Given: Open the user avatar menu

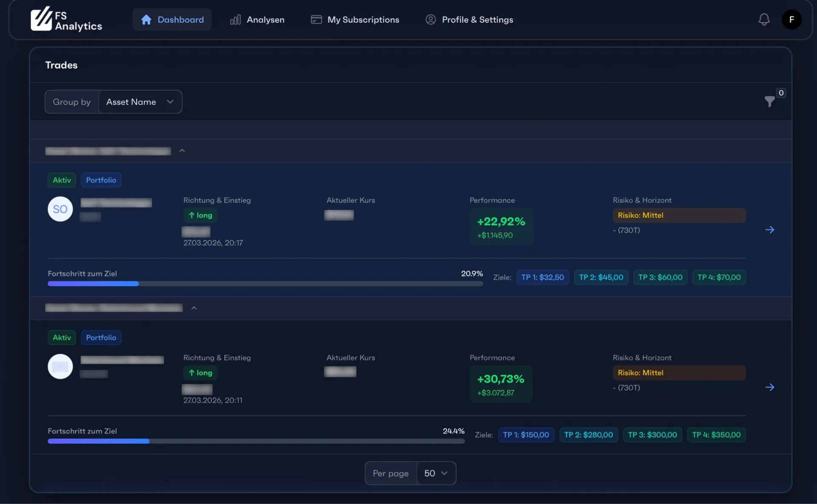Looking at the screenshot, I should [x=791, y=20].
